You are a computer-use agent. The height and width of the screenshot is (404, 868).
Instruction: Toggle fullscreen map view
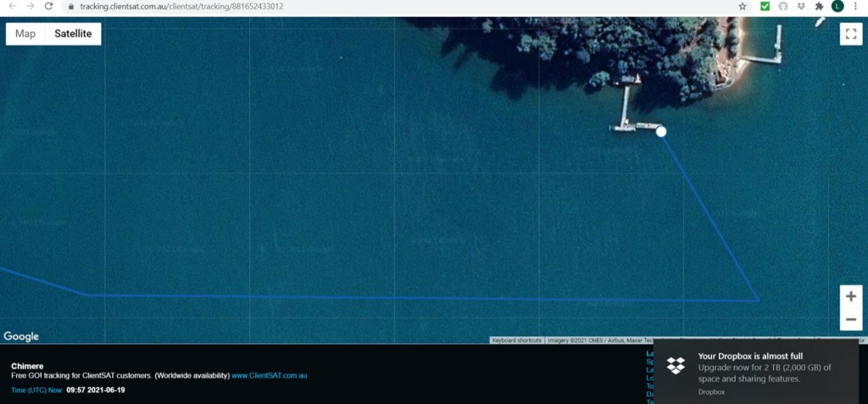point(851,33)
